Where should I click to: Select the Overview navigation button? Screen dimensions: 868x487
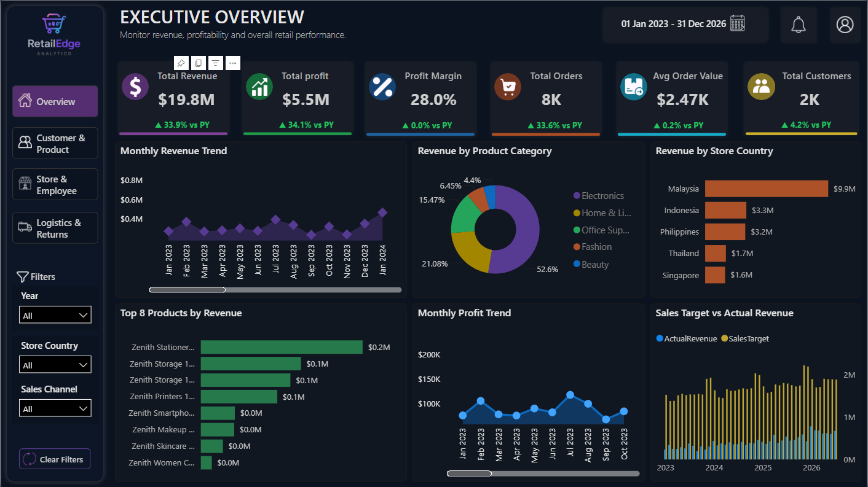coord(55,101)
